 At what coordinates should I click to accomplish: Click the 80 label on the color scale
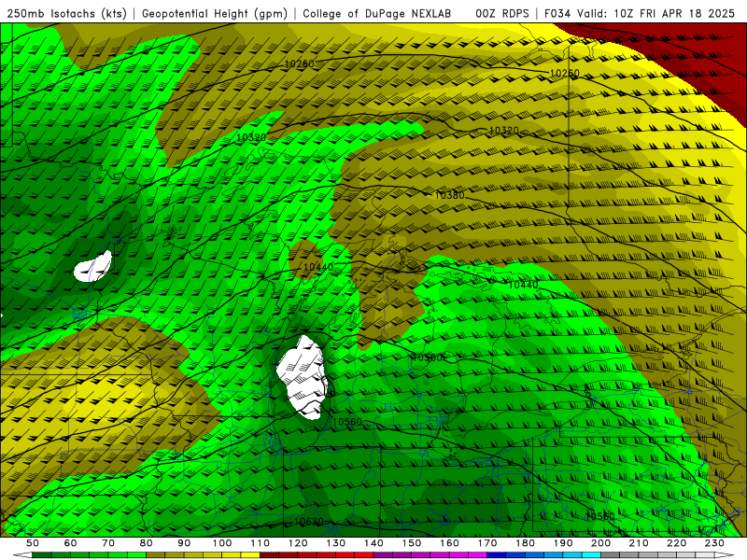pos(147,543)
